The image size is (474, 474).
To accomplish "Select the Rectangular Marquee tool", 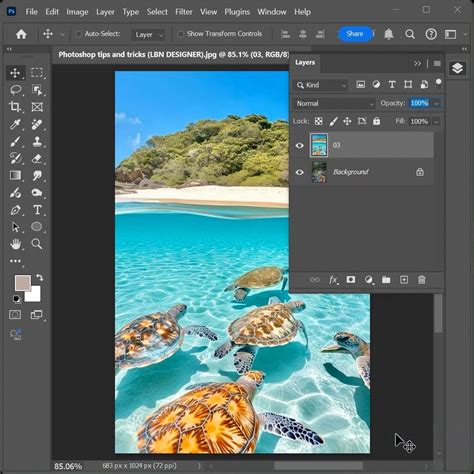I will tap(37, 73).
